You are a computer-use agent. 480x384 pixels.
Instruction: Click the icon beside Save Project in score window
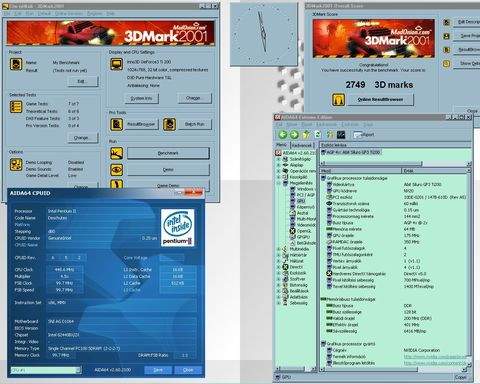[x=446, y=36]
